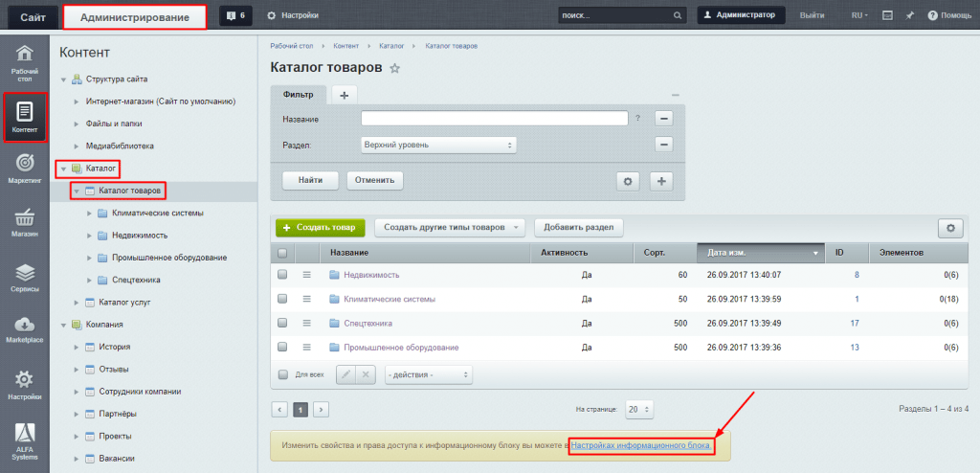Go to Рабочий стол home icon

click(25, 60)
